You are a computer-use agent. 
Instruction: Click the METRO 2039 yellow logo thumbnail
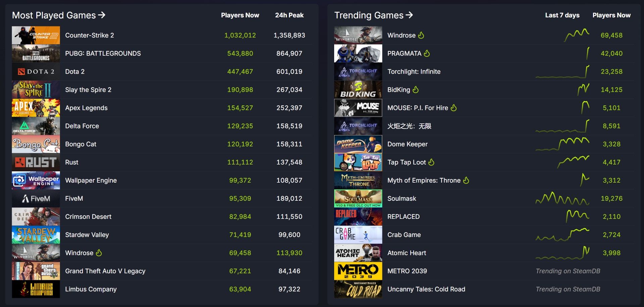(x=358, y=270)
